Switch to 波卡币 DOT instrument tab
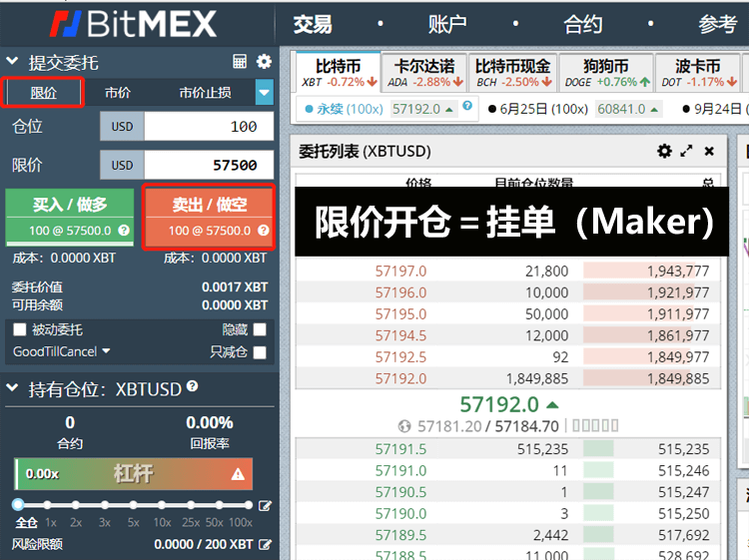Screen dimensions: 749x560 pyautogui.click(x=698, y=73)
